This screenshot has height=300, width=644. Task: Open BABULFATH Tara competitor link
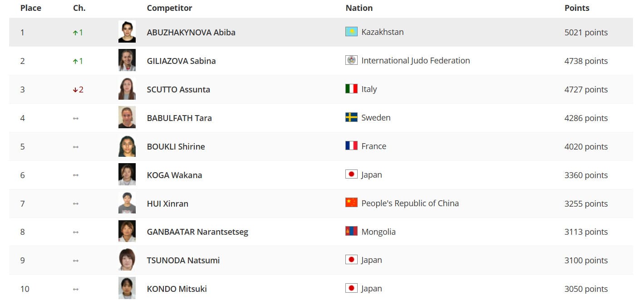(x=179, y=118)
